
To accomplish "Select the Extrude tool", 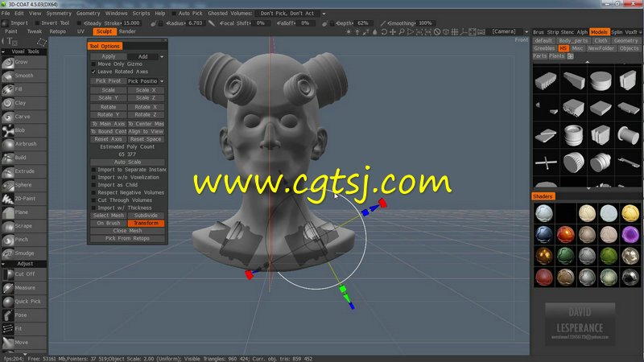I will pos(24,171).
